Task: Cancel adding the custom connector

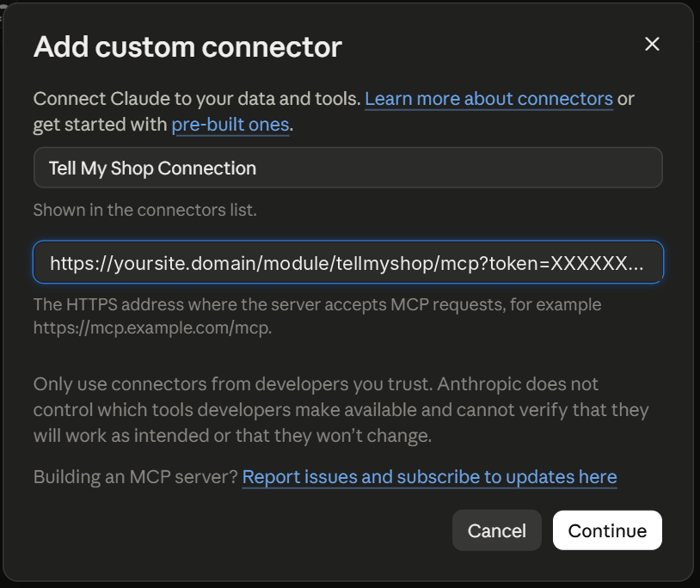Action: (496, 530)
